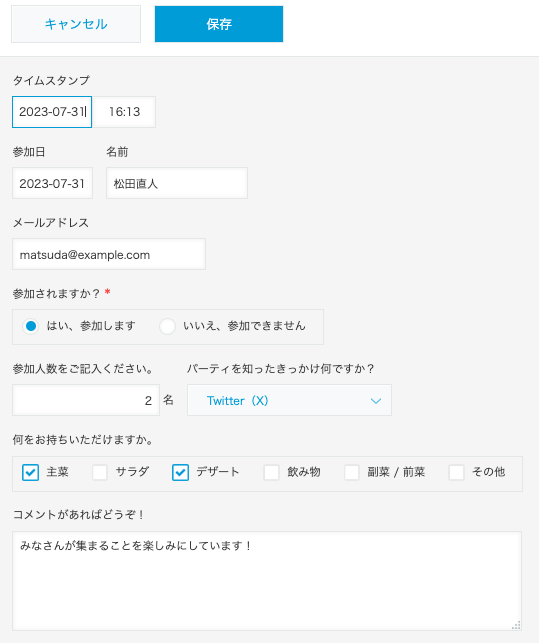539x643 pixels.
Task: Click the 名前 field containing 松田直人
Action: [x=177, y=183]
